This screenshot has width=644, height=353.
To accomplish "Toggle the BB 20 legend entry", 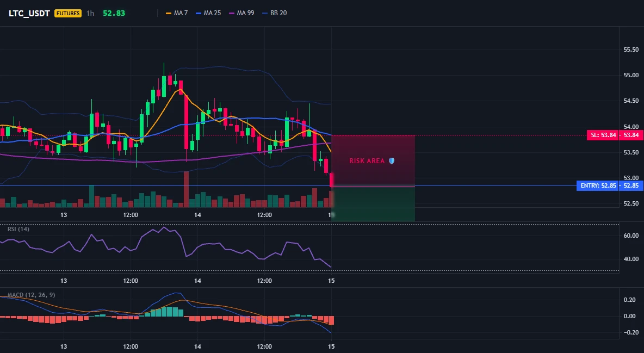I will coord(274,13).
